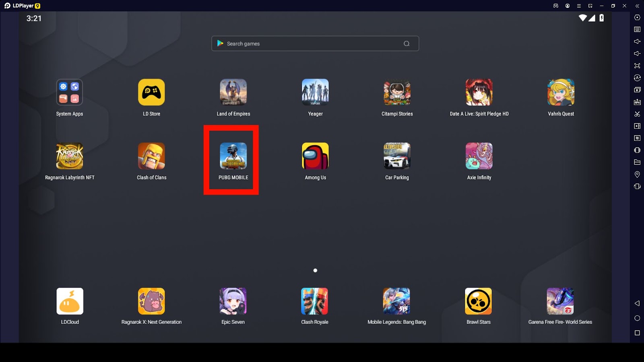Click the circular-arrow A icon in sidebar

[x=637, y=78]
